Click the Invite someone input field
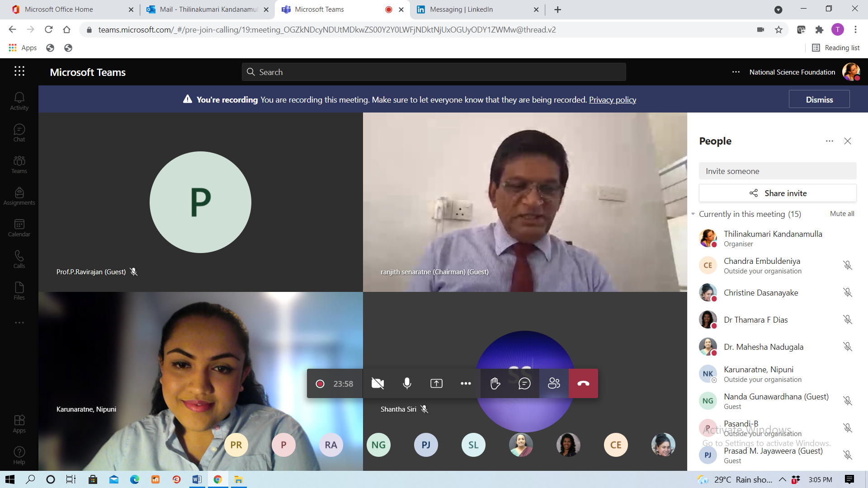Viewport: 868px width, 488px height. click(778, 171)
